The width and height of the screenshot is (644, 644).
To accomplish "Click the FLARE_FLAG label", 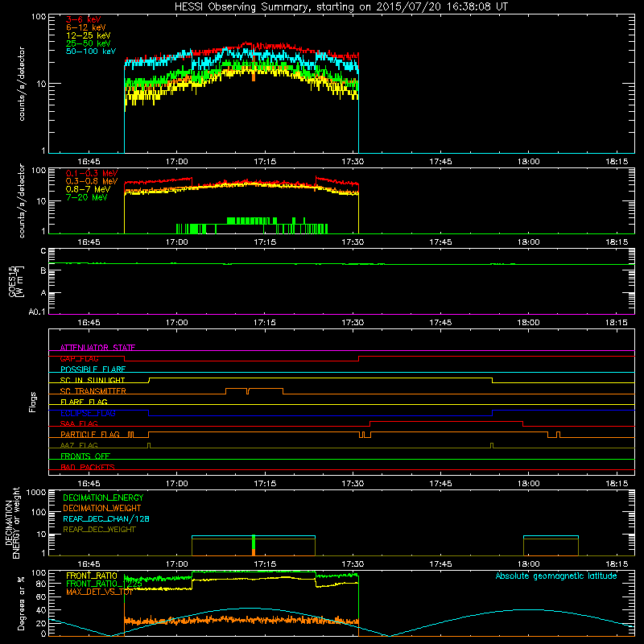I will click(84, 402).
